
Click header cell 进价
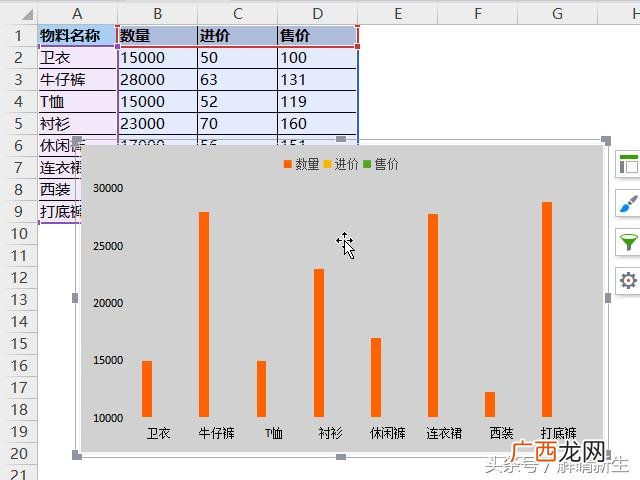click(238, 36)
